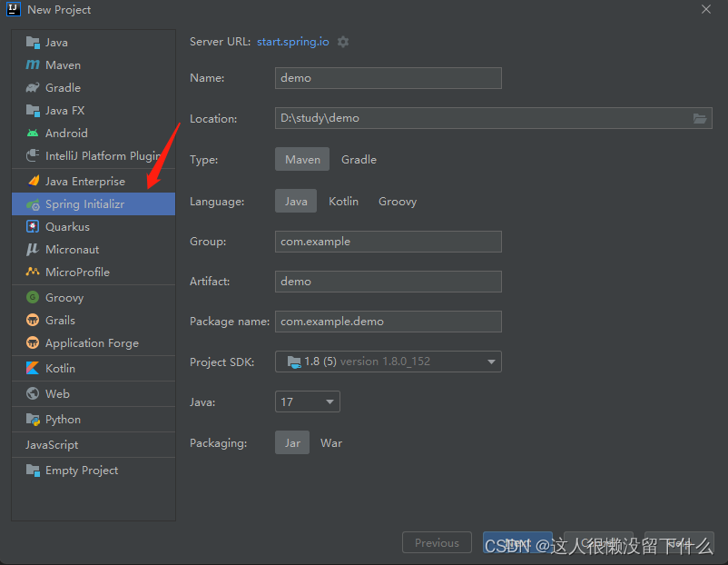Select JavaScript project type

pyautogui.click(x=52, y=445)
